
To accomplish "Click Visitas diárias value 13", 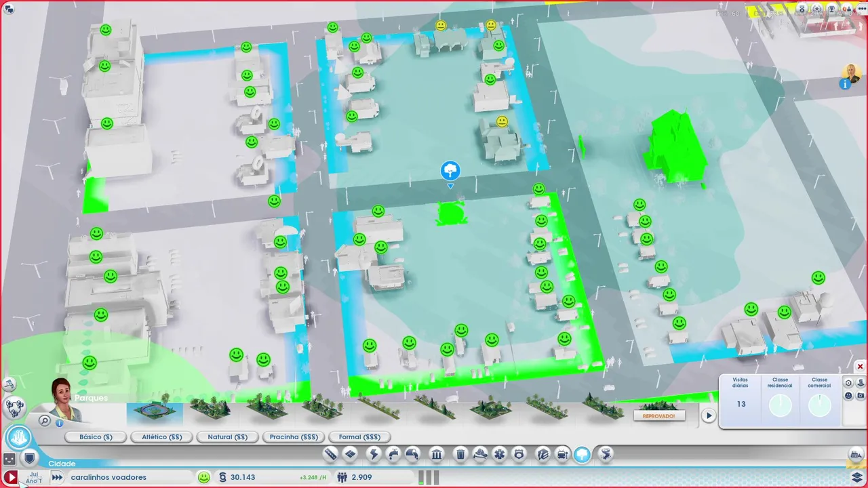I will 741,404.
